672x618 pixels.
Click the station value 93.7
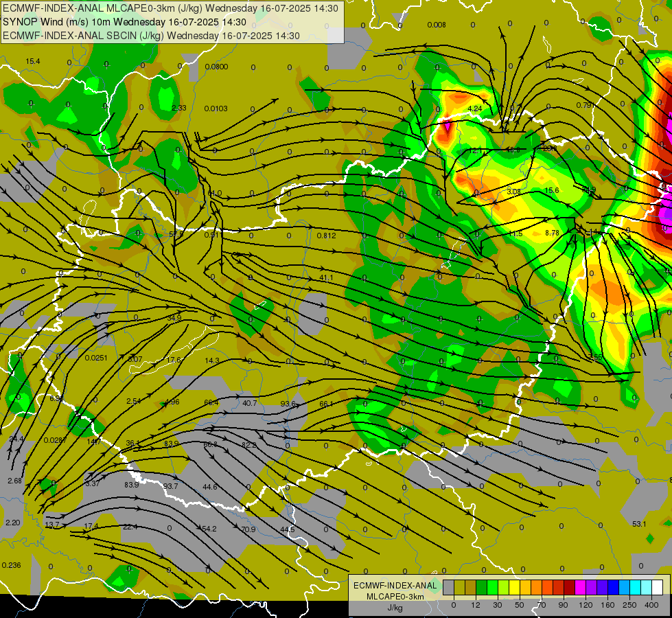pyautogui.click(x=170, y=486)
